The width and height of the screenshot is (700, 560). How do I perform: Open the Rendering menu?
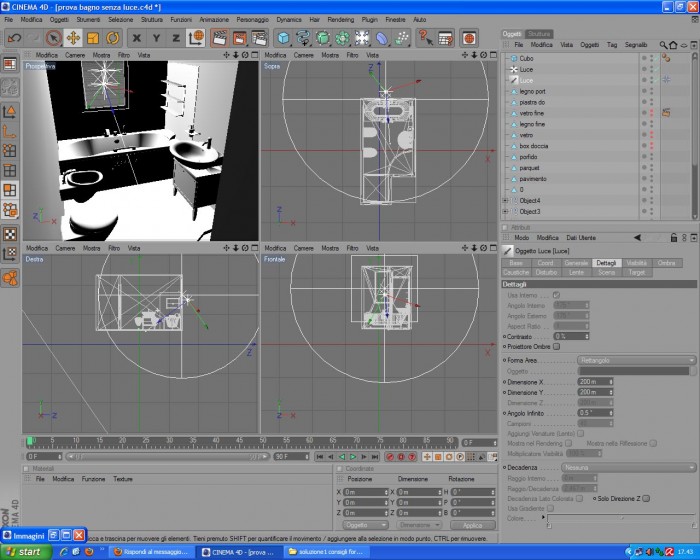tap(341, 20)
